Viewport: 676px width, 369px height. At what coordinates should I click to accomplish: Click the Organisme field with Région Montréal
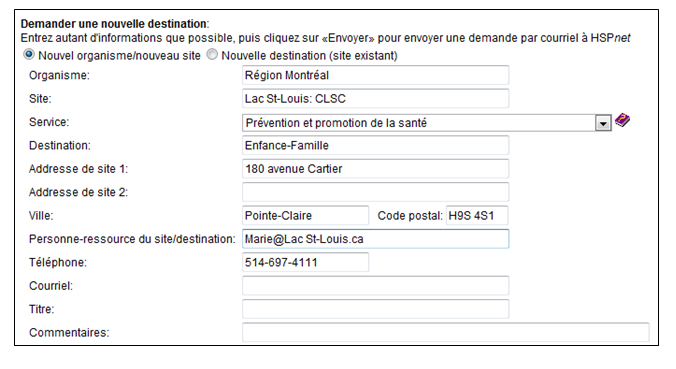click(x=376, y=75)
